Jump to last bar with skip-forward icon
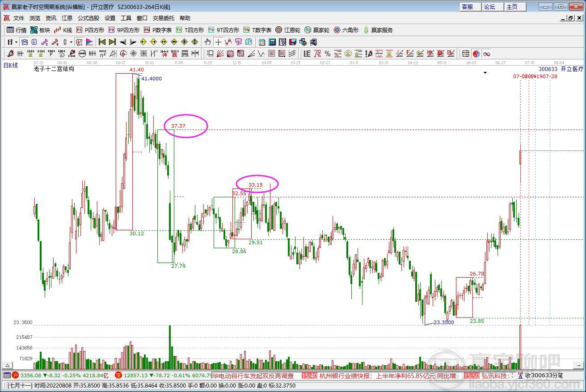The image size is (586, 392). click(112, 42)
